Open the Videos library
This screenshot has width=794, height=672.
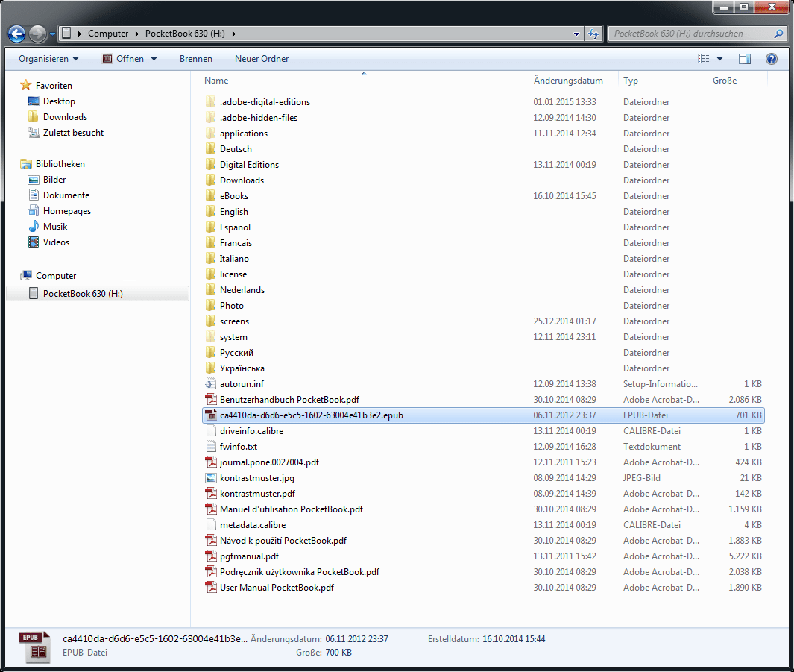[48, 242]
